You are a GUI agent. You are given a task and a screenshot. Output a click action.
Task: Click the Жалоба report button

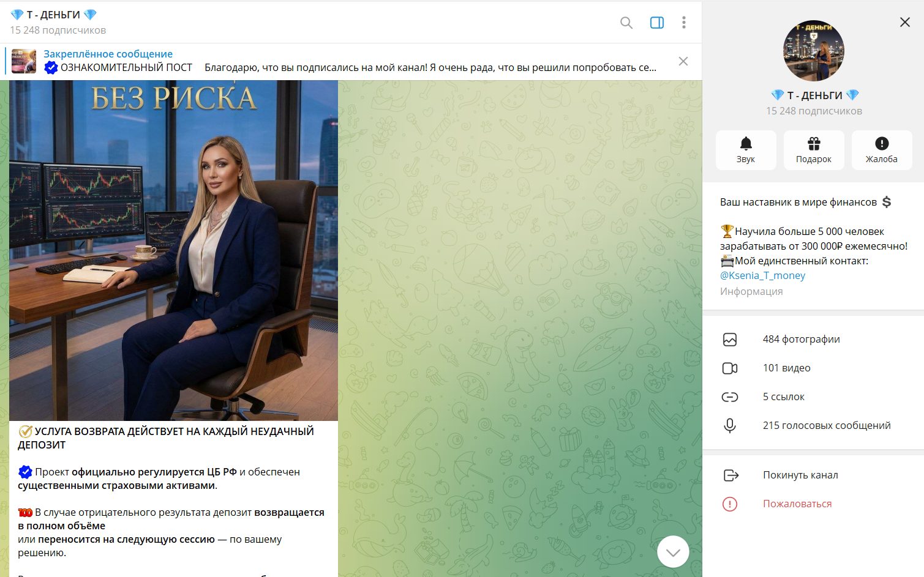tap(882, 150)
